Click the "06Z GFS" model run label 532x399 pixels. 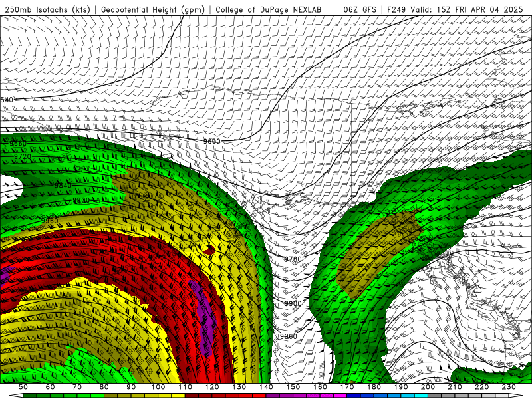(x=360, y=9)
